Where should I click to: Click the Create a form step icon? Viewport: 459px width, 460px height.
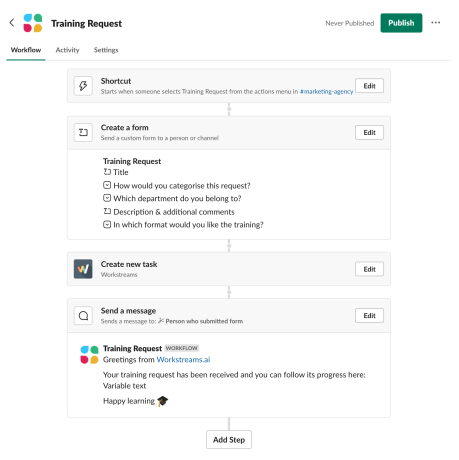83,133
